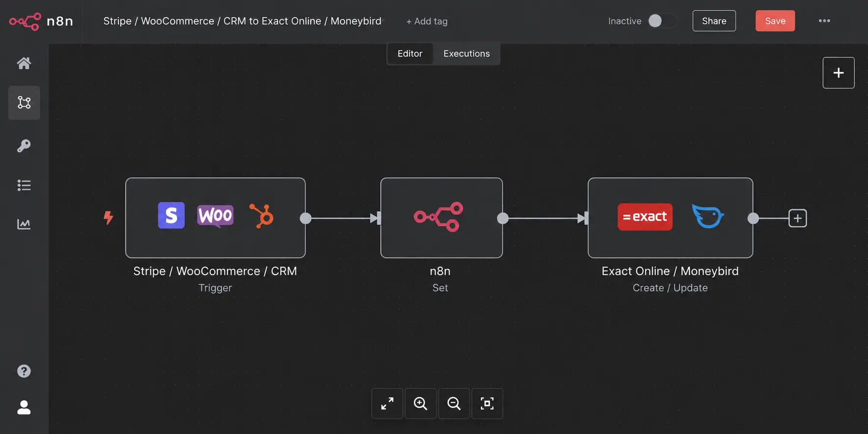Select the Workflows icon in sidebar
868x434 pixels.
pyautogui.click(x=24, y=103)
